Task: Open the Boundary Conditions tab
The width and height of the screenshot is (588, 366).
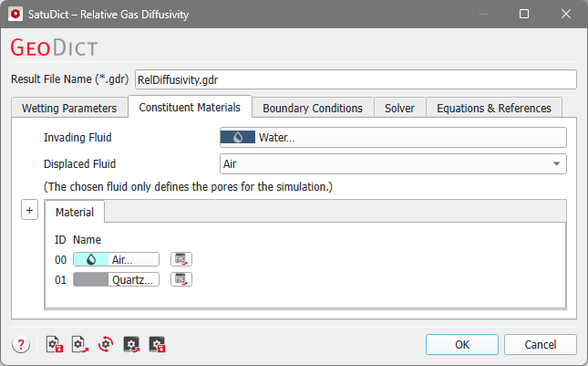Action: (313, 108)
